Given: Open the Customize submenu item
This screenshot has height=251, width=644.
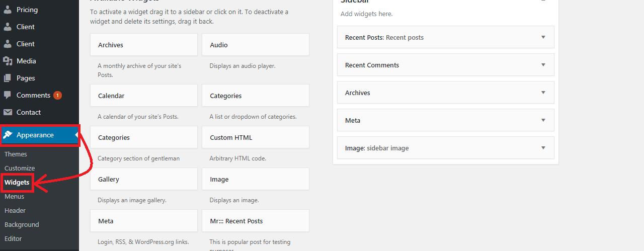Looking at the screenshot, I should coord(20,168).
